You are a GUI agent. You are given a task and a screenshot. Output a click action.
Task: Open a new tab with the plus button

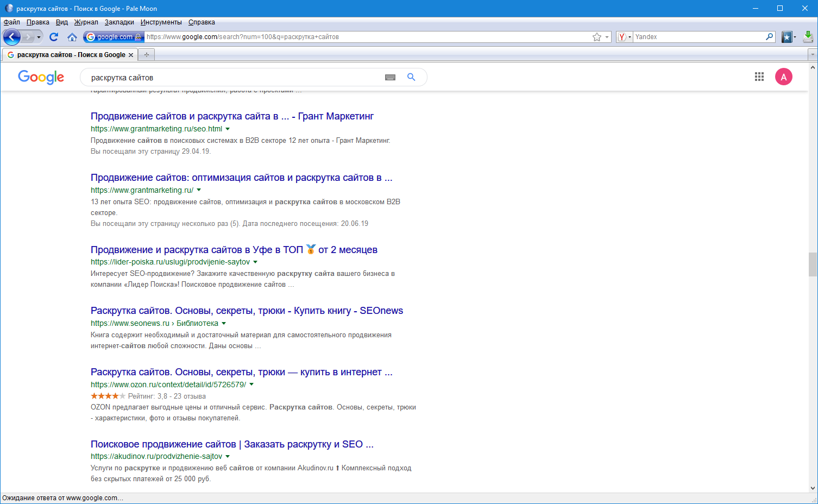(x=147, y=55)
